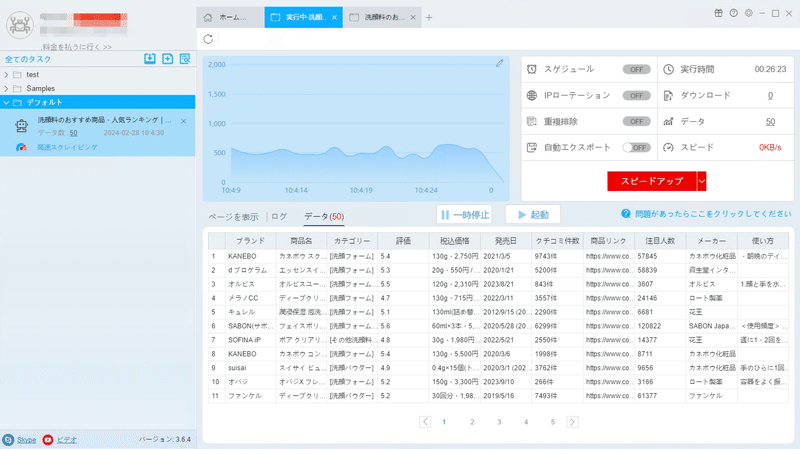Click the import task icon in sidebar
The image size is (800, 449).
tap(149, 59)
